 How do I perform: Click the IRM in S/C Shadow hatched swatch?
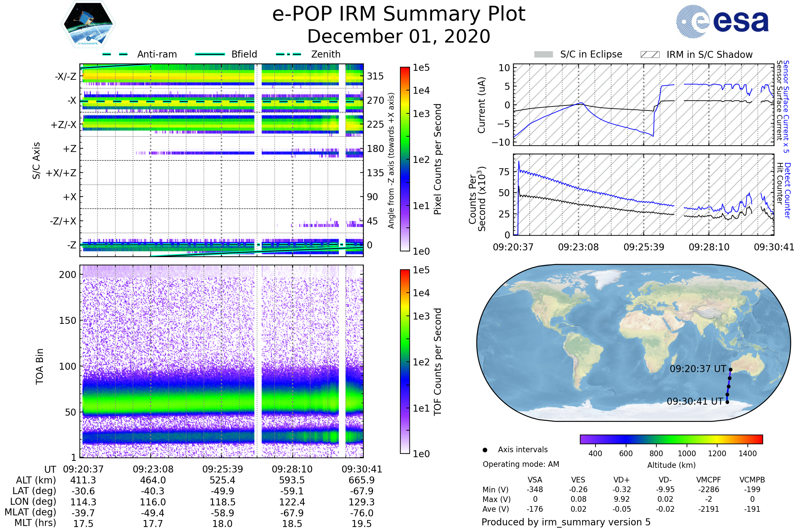(650, 55)
